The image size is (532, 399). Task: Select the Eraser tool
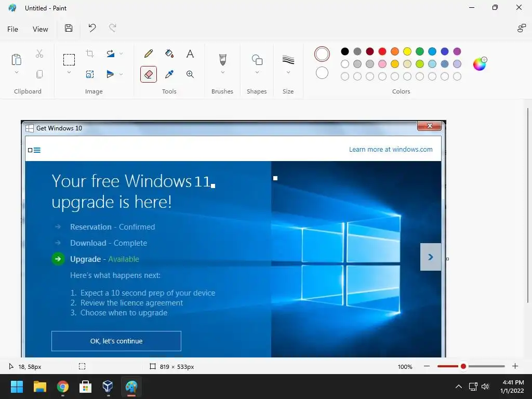(149, 74)
